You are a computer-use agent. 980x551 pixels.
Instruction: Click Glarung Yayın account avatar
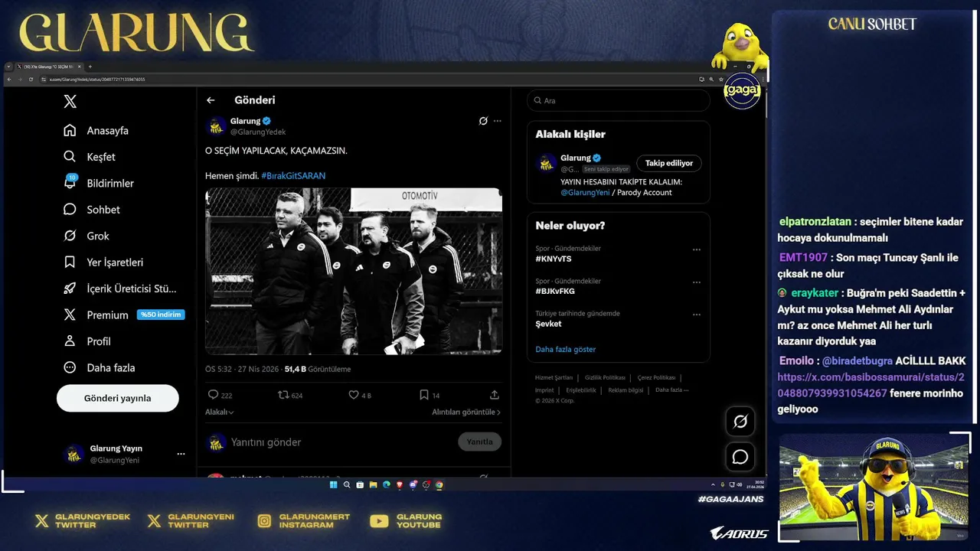pyautogui.click(x=73, y=454)
